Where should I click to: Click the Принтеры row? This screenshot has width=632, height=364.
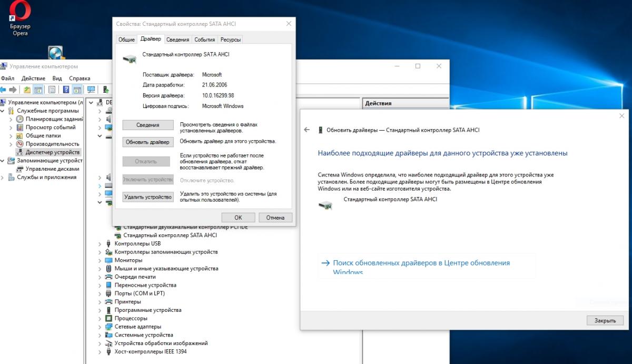pos(128,302)
